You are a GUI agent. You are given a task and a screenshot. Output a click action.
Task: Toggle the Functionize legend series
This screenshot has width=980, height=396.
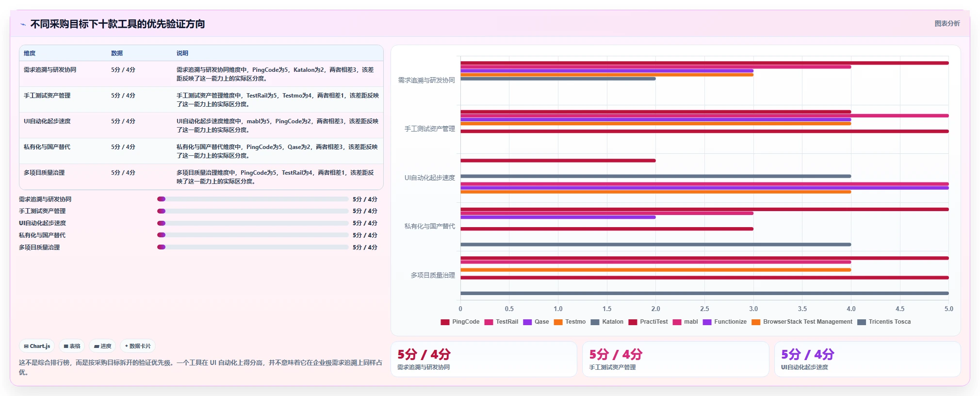tap(725, 322)
